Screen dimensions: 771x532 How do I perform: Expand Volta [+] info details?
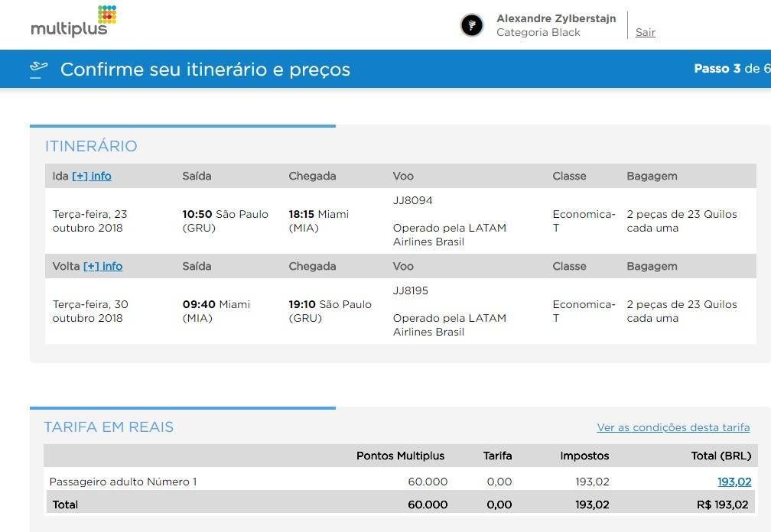(x=102, y=266)
